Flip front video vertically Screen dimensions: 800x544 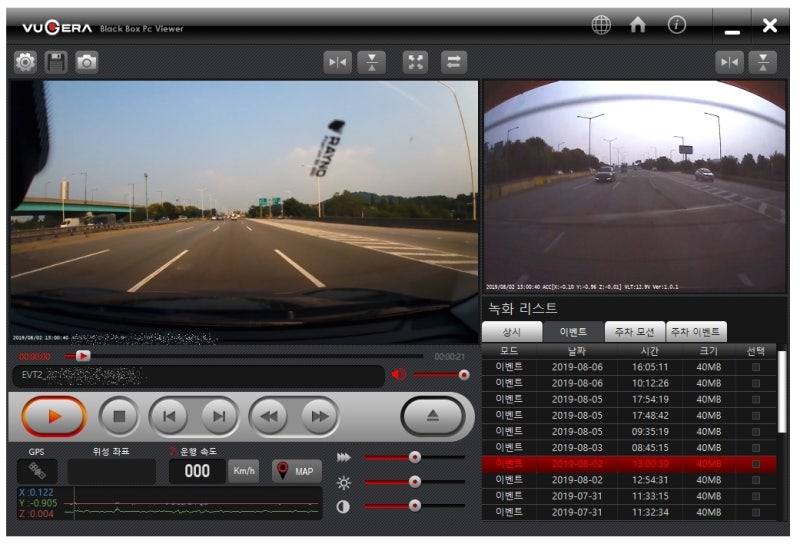372,62
